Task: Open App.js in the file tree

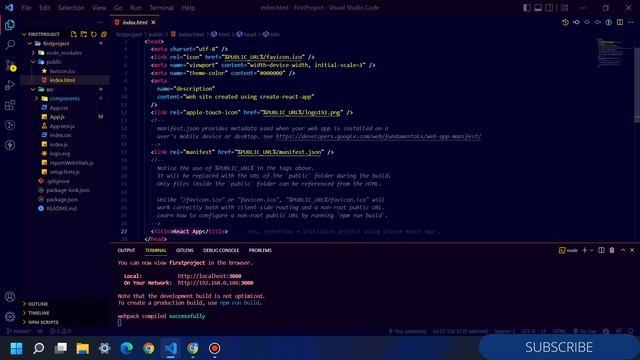Action: click(x=57, y=117)
